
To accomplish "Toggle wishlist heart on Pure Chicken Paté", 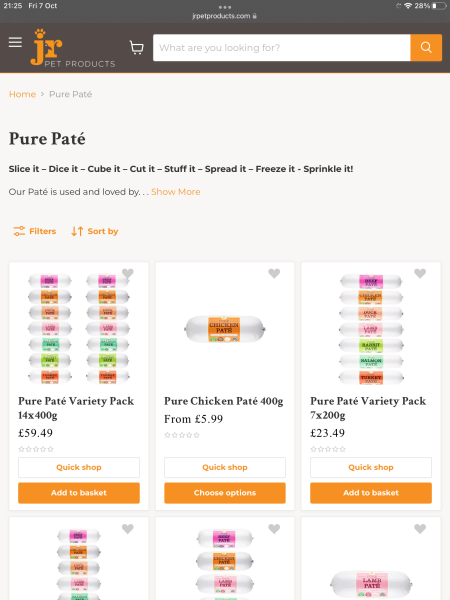I will [274, 273].
